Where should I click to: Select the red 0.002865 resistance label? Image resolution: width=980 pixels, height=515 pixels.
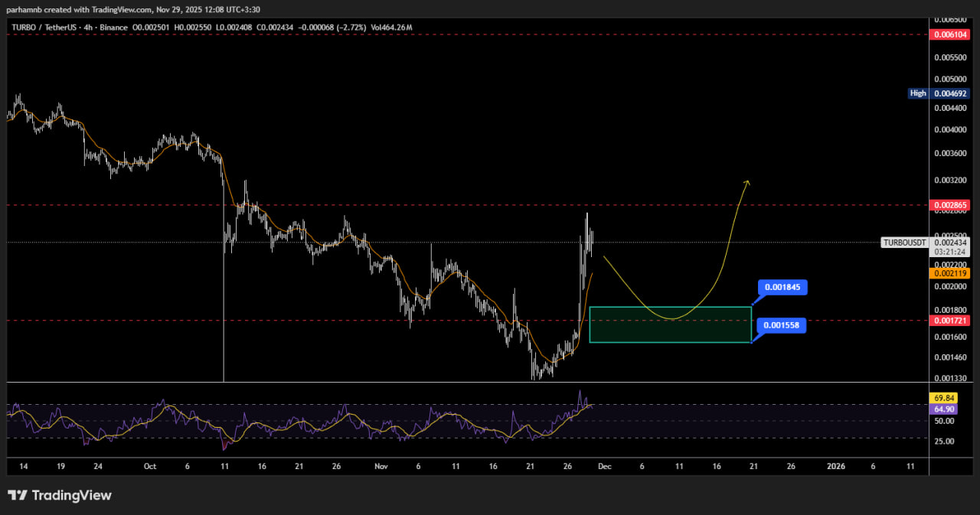click(949, 205)
